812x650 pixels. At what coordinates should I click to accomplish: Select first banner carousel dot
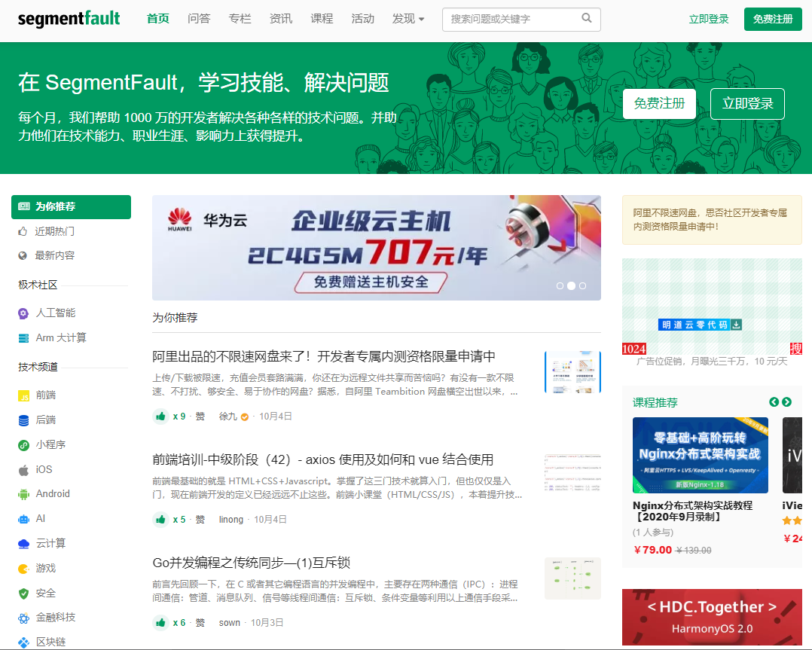click(560, 286)
